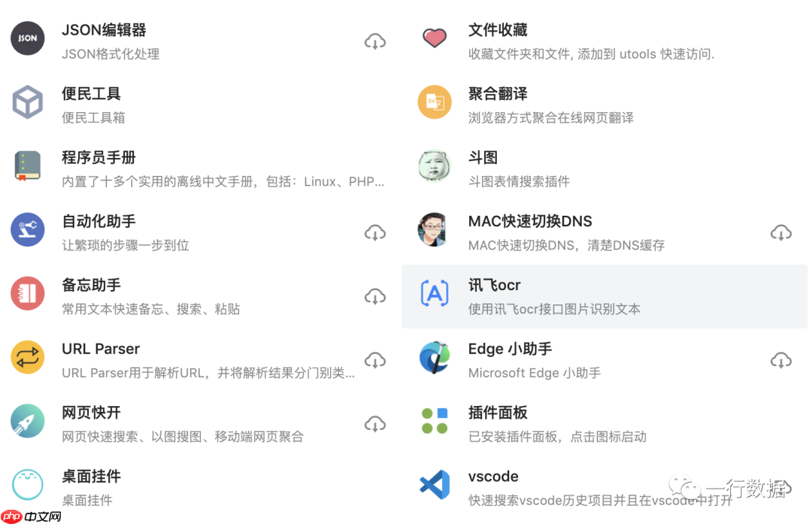This screenshot has width=812, height=524.
Task: Click the 备忘助手 notebook icon
Action: click(x=27, y=293)
